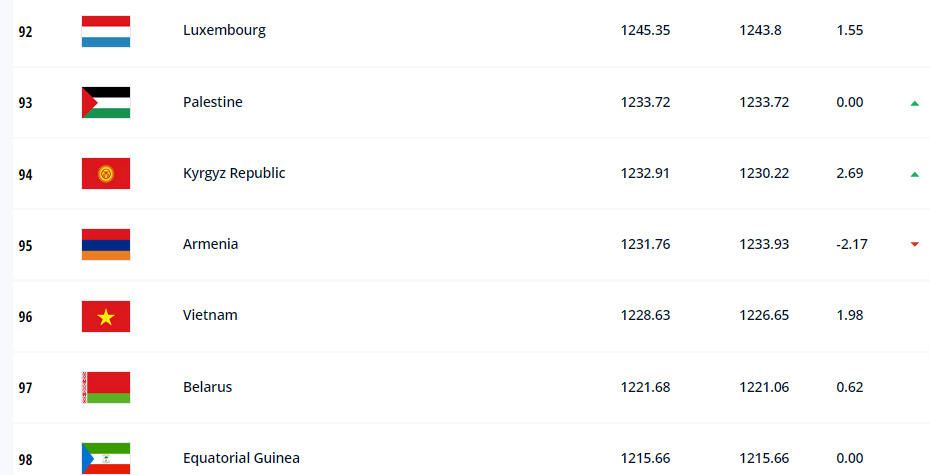The width and height of the screenshot is (930, 475).
Task: Open the Palestine team link
Action: (212, 102)
